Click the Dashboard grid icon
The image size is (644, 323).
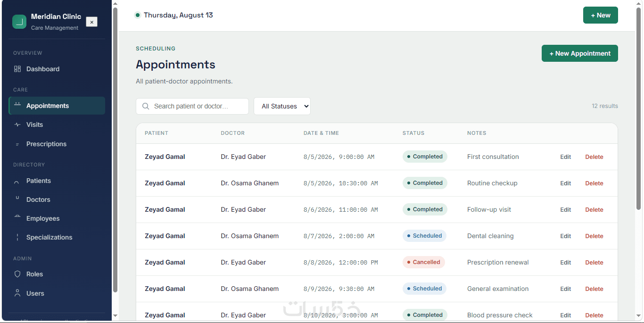(17, 69)
